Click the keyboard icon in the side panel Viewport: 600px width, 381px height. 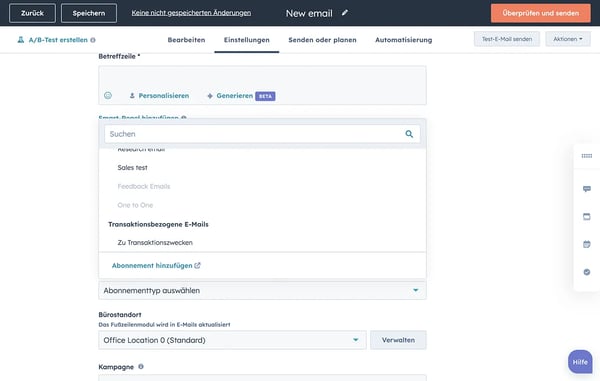[587, 156]
